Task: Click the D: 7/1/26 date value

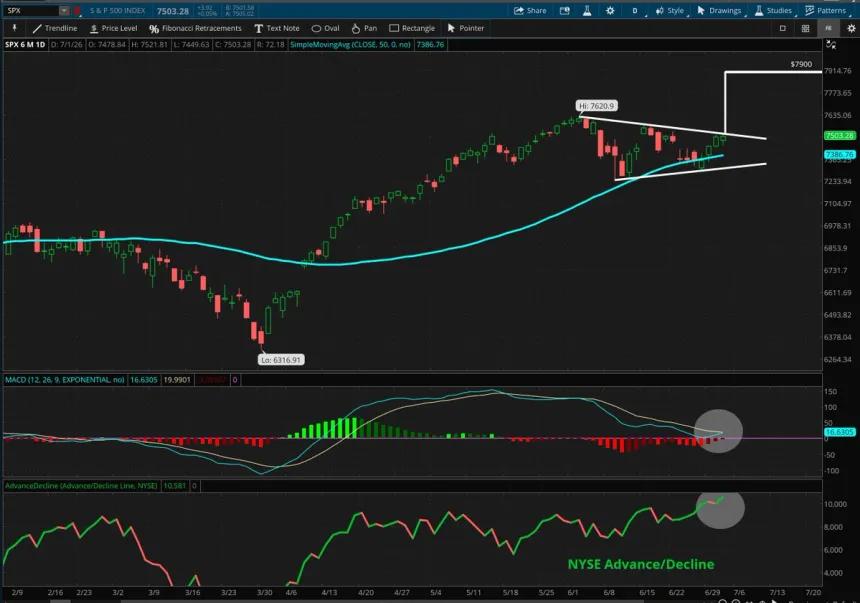Action: (x=66, y=44)
